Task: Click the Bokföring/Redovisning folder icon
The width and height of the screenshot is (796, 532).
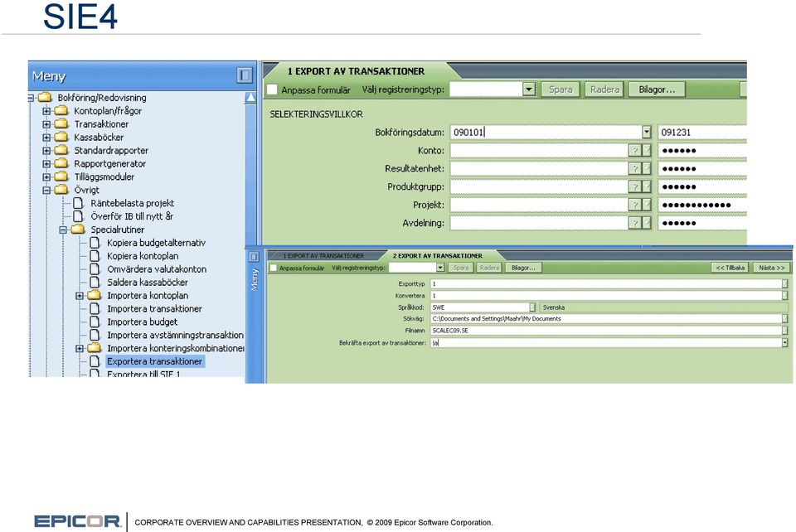Action: click(45, 98)
